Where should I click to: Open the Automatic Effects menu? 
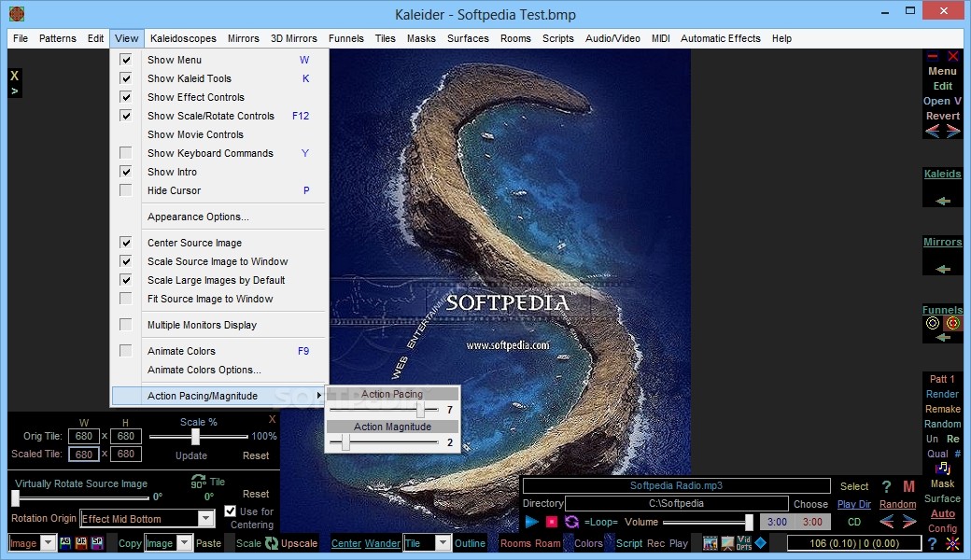point(720,38)
